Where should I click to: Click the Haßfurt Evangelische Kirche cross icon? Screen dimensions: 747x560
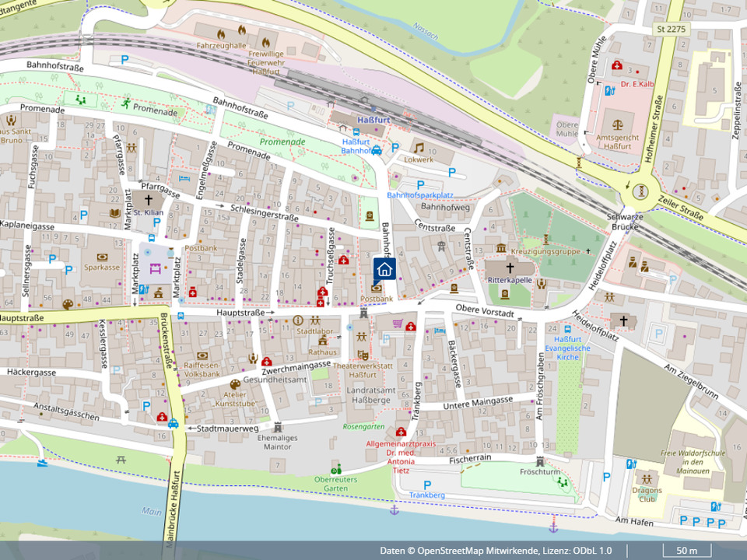point(622,320)
